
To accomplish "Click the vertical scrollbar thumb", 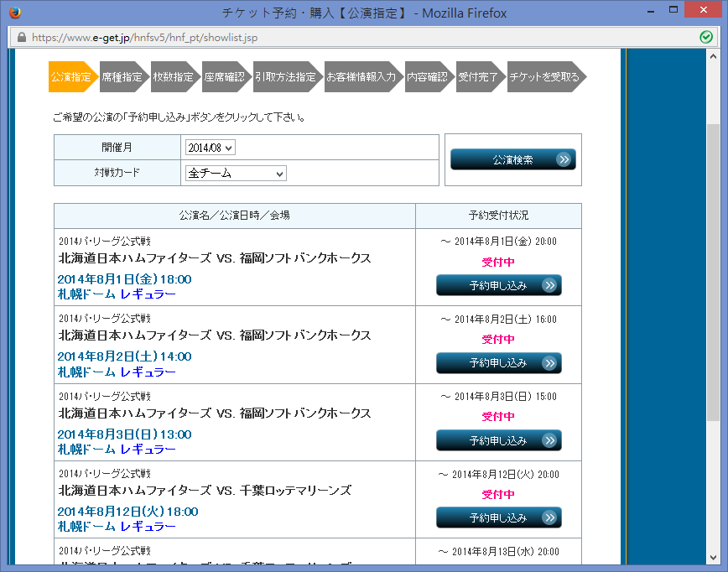I will pyautogui.click(x=713, y=273).
